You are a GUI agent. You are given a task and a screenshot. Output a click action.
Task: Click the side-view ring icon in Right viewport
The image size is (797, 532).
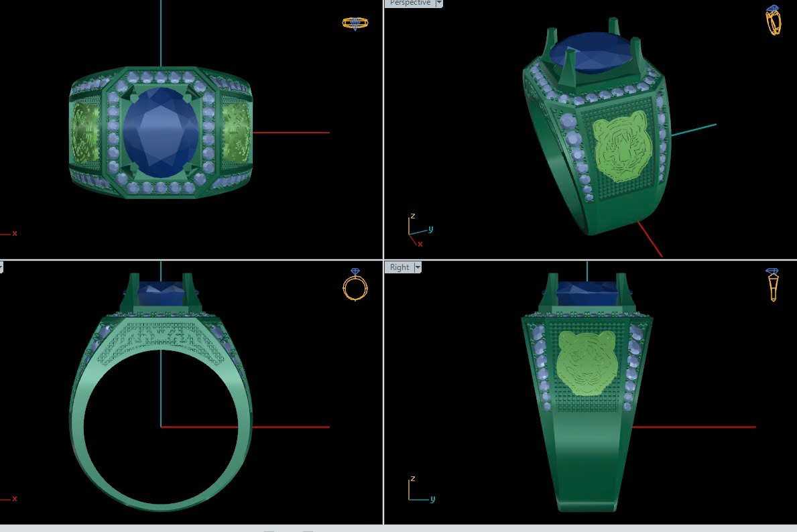[772, 284]
